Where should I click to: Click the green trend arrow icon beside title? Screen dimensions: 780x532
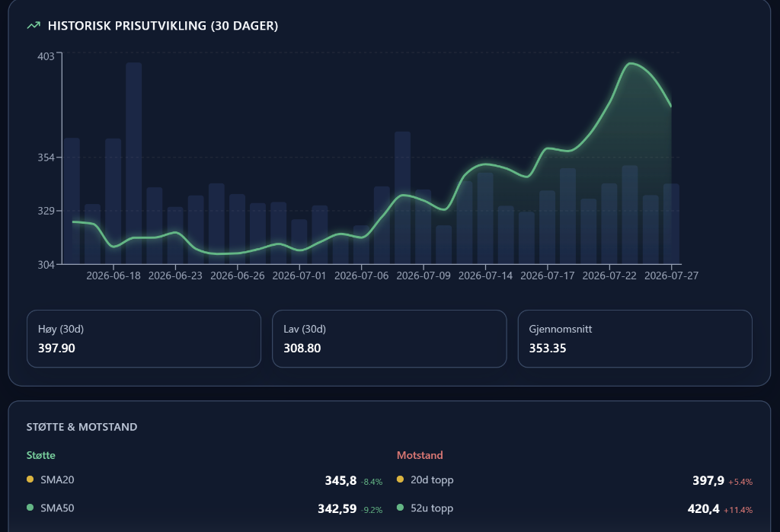(x=34, y=25)
